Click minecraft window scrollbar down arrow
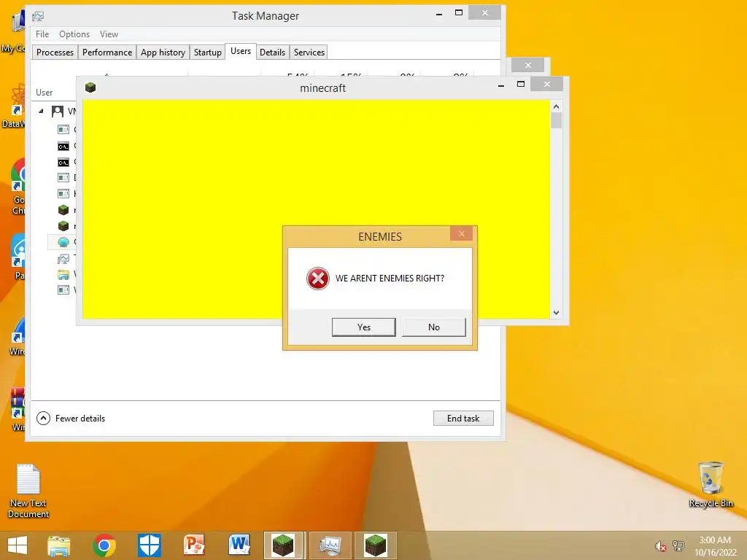This screenshot has height=560, width=747. [x=556, y=313]
